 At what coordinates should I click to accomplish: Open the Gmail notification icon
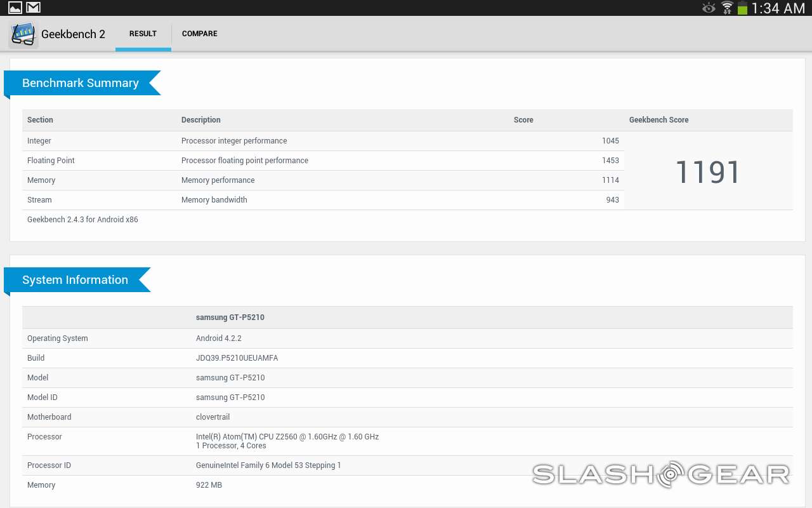[x=33, y=8]
